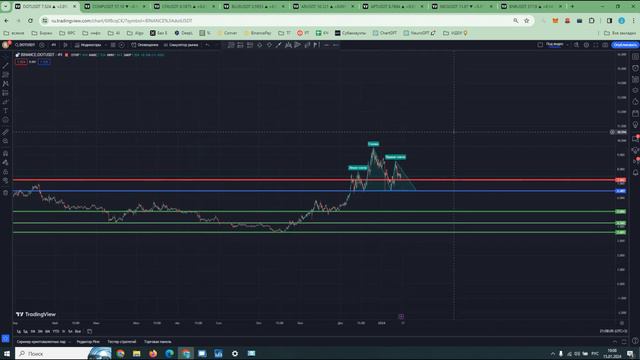Remove drawings with trash icon
The height and width of the screenshot is (360, 640).
(x=5, y=193)
